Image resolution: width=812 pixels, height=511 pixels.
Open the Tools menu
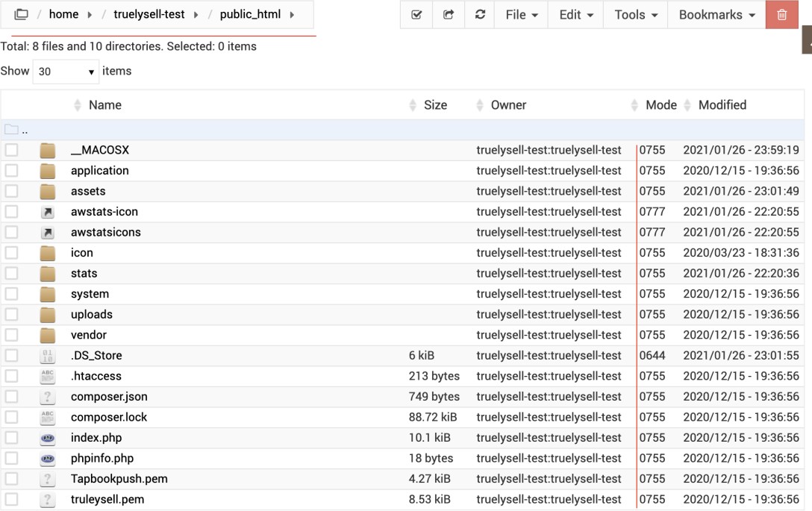[x=636, y=15]
